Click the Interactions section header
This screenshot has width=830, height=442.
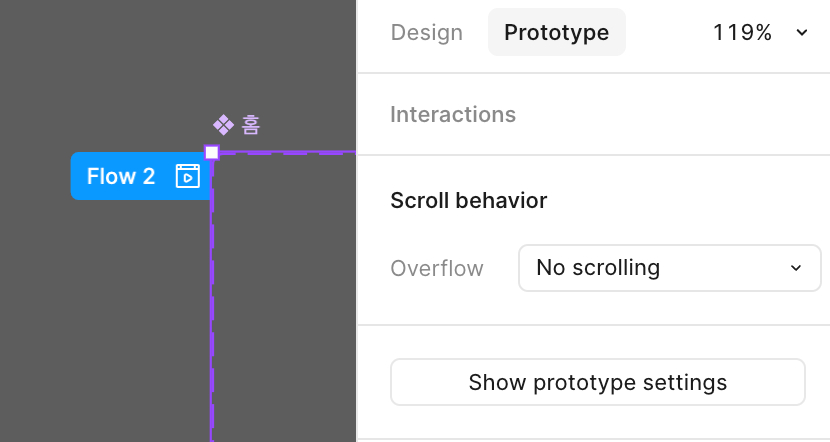coord(453,114)
